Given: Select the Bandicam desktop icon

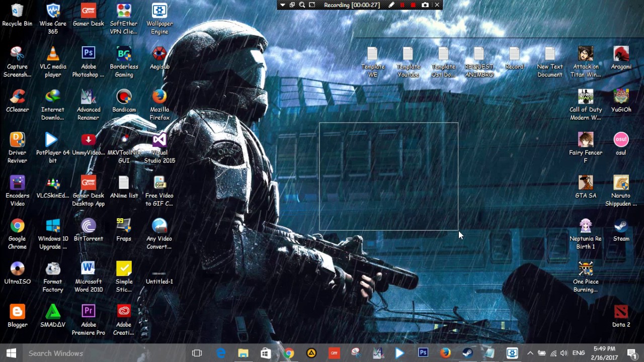Looking at the screenshot, I should click(x=124, y=101).
